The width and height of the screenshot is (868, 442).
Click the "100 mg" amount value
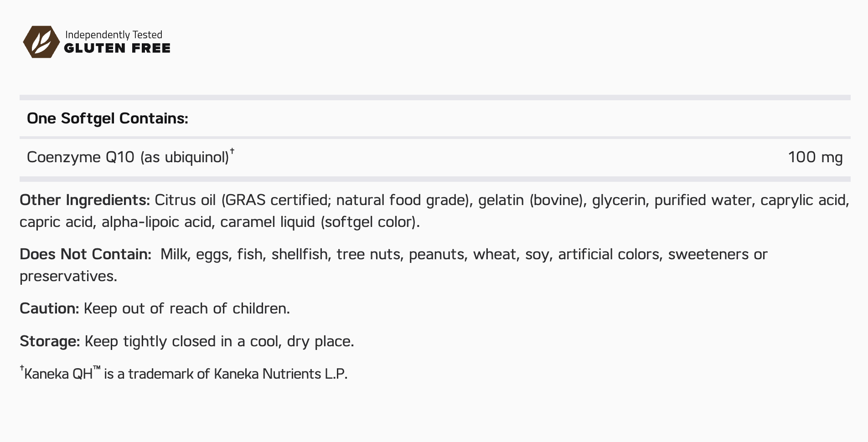click(815, 157)
